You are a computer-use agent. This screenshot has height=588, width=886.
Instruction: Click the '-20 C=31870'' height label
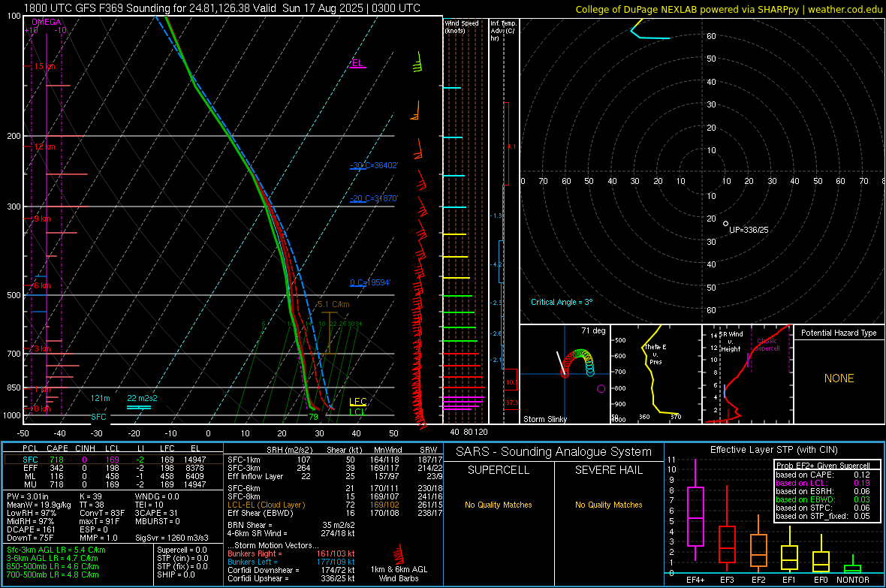tap(374, 198)
